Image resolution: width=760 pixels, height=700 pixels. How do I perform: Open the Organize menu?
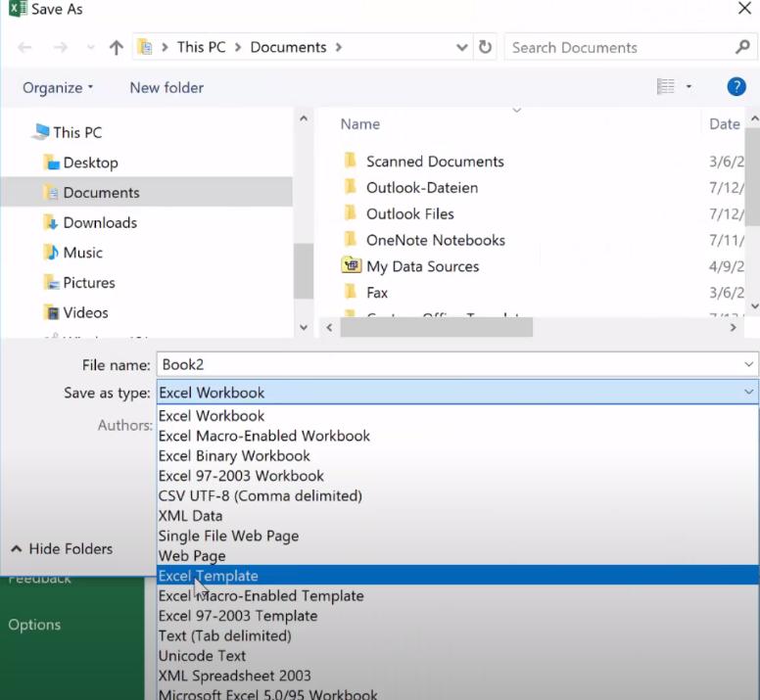[58, 88]
